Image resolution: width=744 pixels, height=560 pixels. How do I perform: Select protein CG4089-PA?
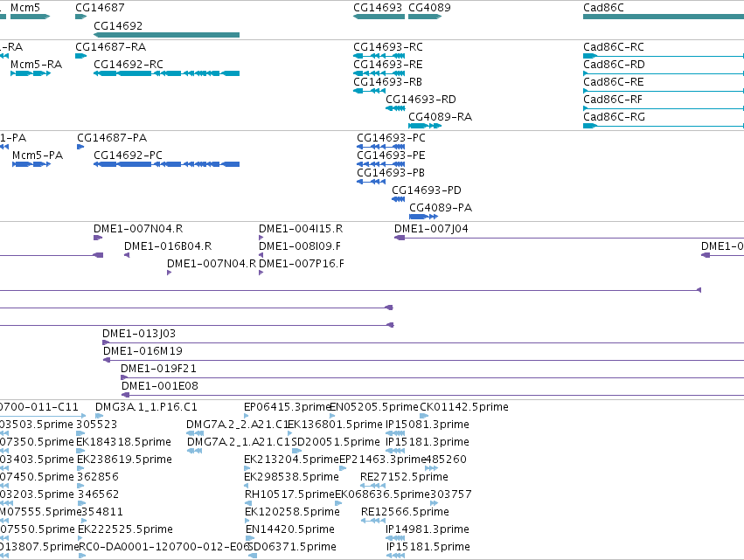(424, 217)
